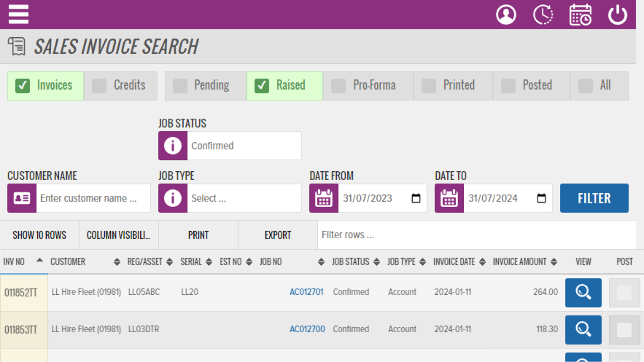
Task: Open the calendar schedule icon in header
Action: coord(581,15)
